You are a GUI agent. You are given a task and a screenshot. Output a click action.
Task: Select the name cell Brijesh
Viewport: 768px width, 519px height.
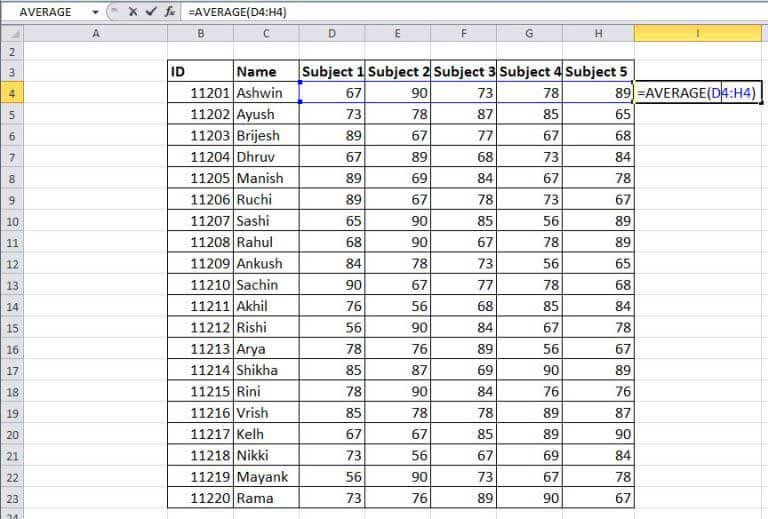click(266, 135)
